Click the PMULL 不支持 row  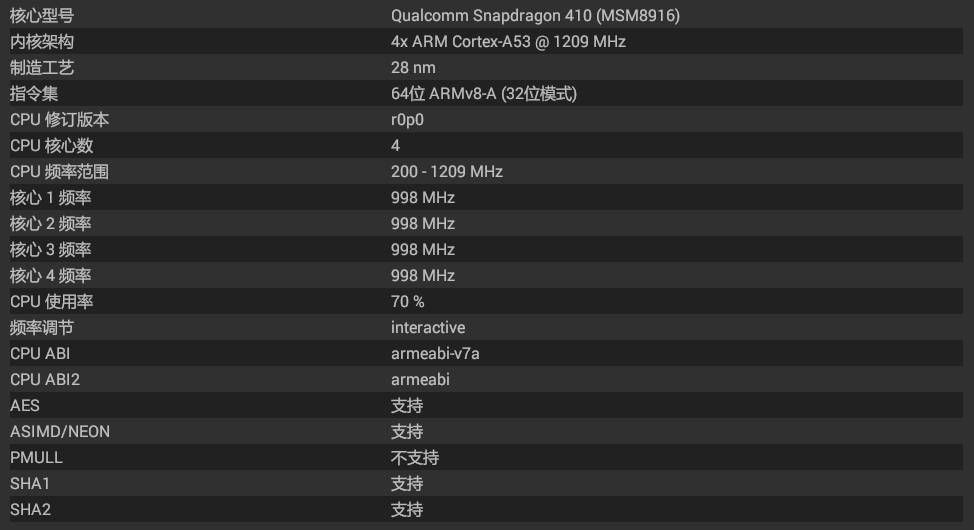pos(487,458)
